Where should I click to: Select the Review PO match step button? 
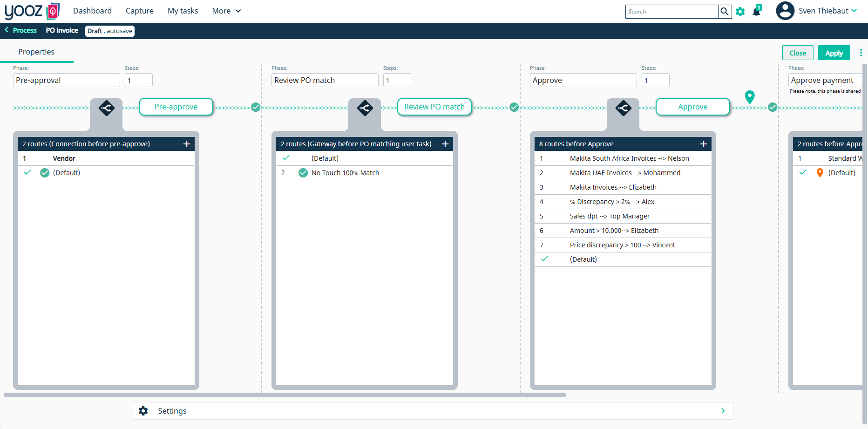tap(434, 107)
